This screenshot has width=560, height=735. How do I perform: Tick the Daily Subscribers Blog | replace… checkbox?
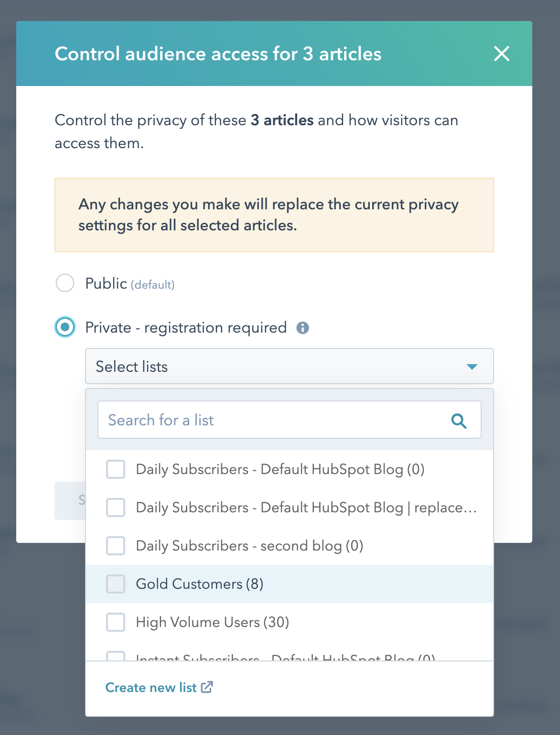click(x=116, y=508)
